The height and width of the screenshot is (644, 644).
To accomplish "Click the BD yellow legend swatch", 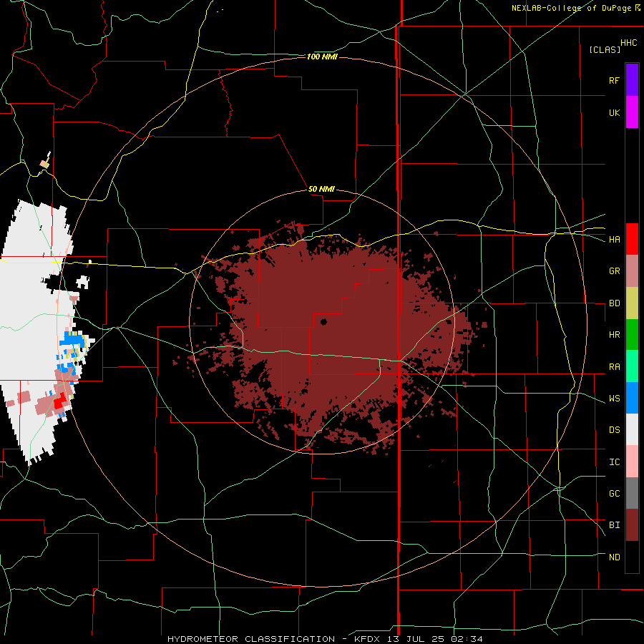I will point(632,303).
